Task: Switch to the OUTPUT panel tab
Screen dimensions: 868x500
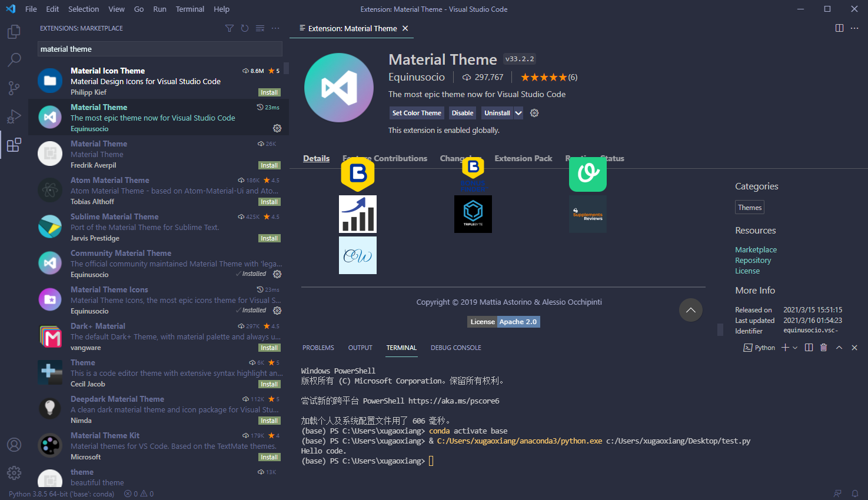Action: click(360, 348)
